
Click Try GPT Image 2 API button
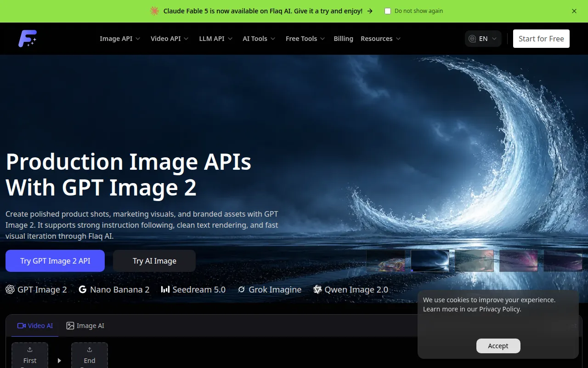[x=55, y=261]
